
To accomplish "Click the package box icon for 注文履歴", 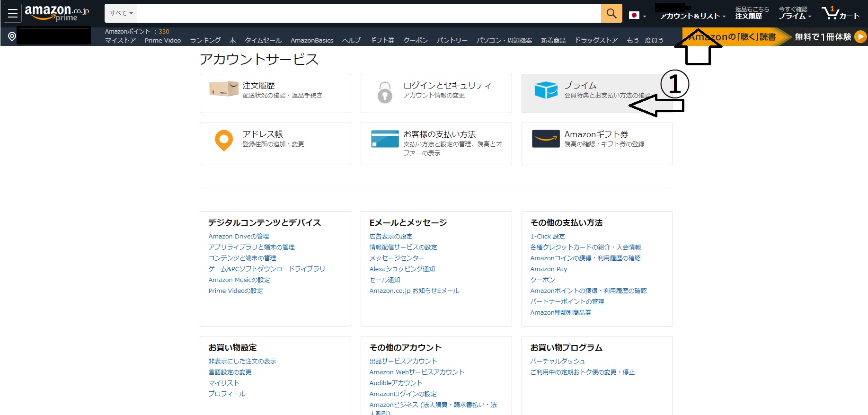I will coord(224,89).
